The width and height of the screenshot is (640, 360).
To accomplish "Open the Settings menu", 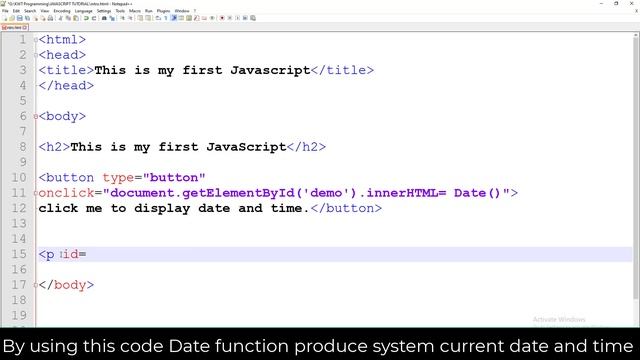I will coord(104,11).
